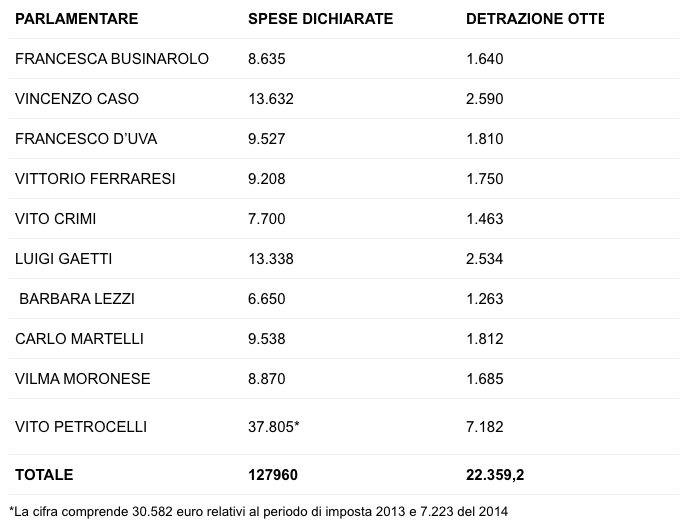Click the total value 127960
The image size is (690, 530).
click(x=273, y=475)
